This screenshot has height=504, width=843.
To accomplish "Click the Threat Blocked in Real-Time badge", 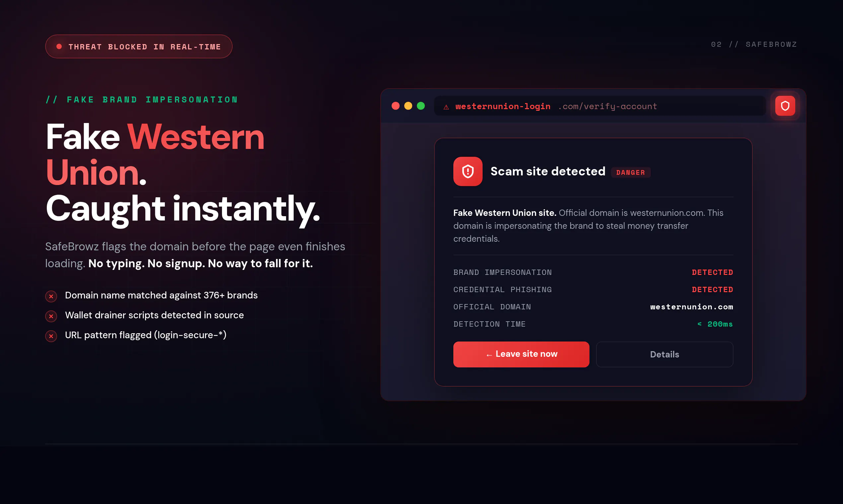I will click(139, 46).
